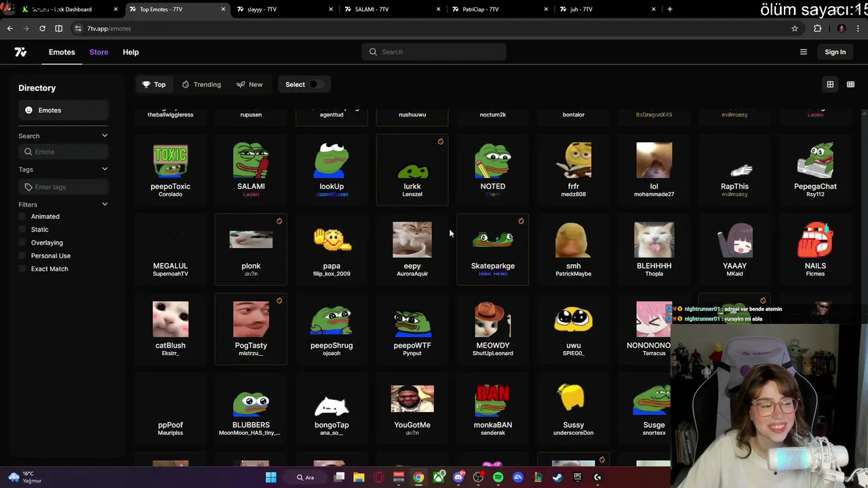868x488 pixels.
Task: Open the PogTasty emote
Action: click(x=251, y=329)
